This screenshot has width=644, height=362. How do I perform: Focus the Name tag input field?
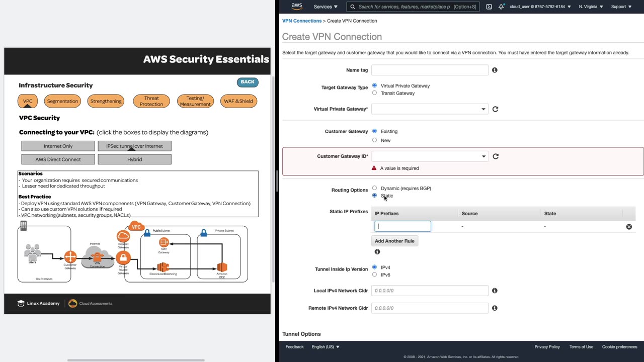tap(430, 70)
